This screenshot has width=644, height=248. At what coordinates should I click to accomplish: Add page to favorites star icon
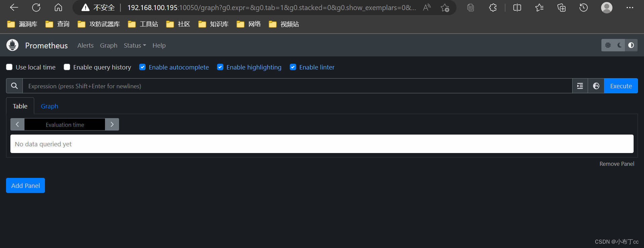click(445, 7)
